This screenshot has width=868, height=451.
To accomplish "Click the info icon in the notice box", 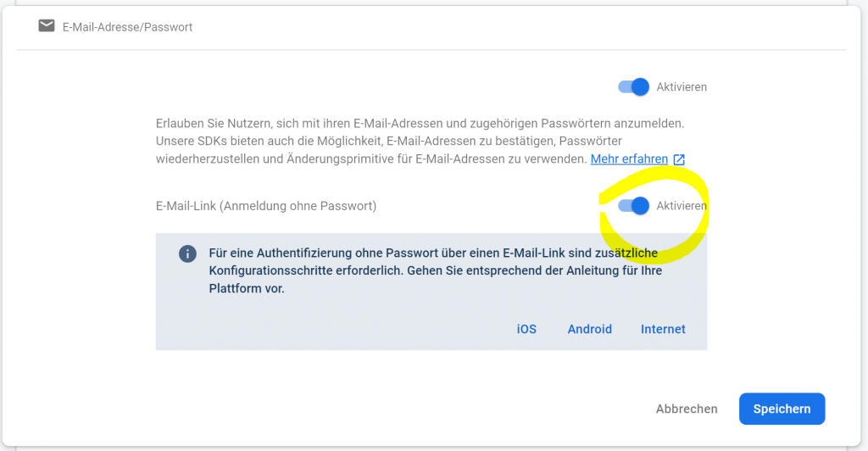I will click(187, 253).
